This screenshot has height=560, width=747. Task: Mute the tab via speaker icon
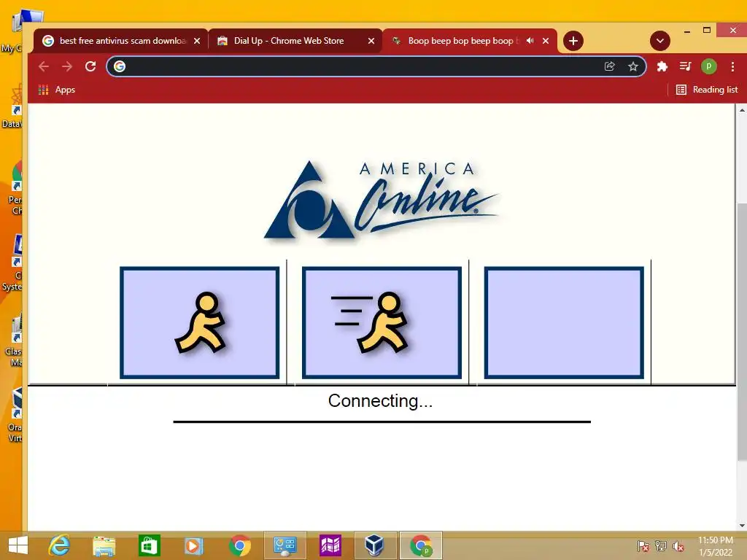(x=530, y=41)
